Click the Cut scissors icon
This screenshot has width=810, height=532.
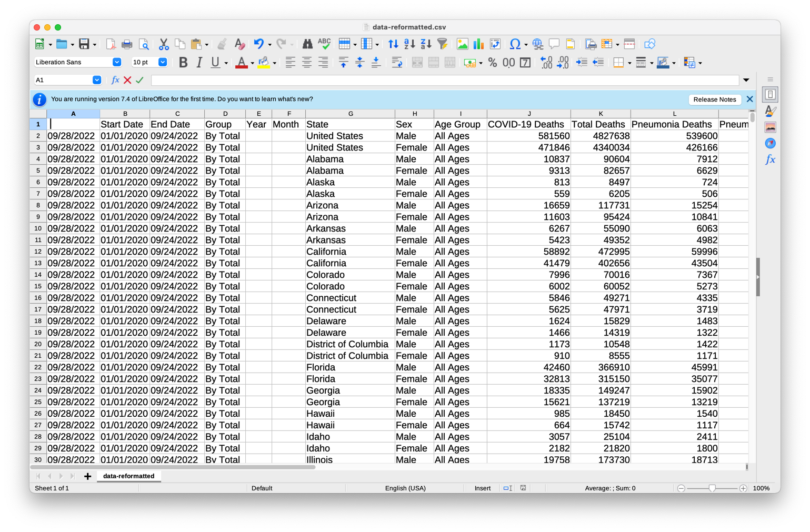(164, 44)
